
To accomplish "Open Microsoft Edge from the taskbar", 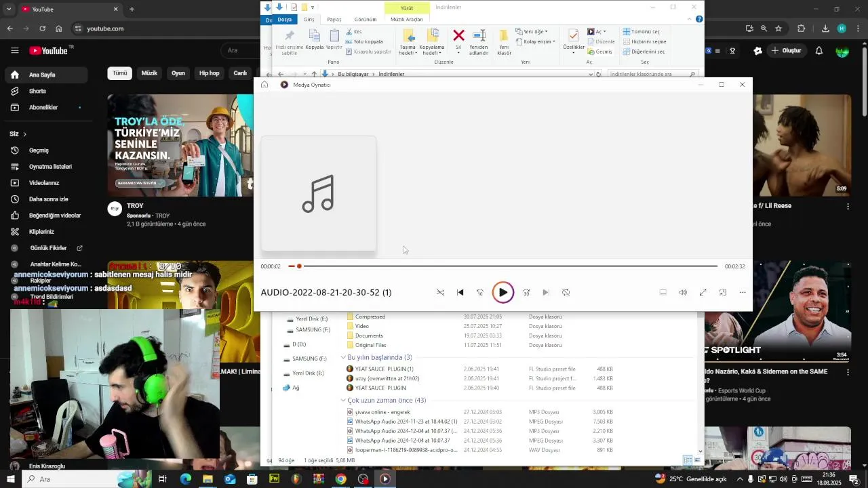I will [x=185, y=479].
